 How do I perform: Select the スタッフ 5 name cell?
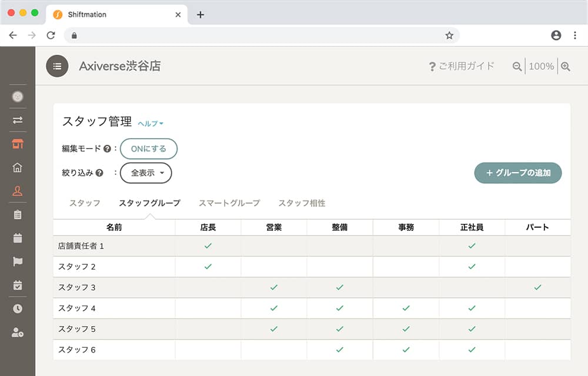pos(114,329)
